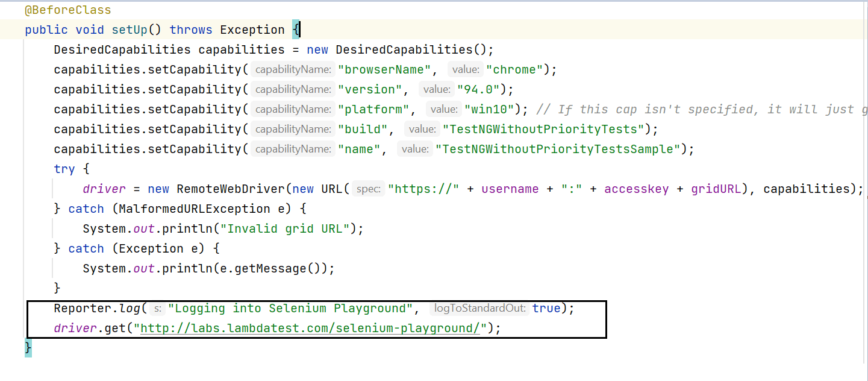868x381 pixels.
Task: Click the @BeforeClass annotation
Action: point(59,10)
